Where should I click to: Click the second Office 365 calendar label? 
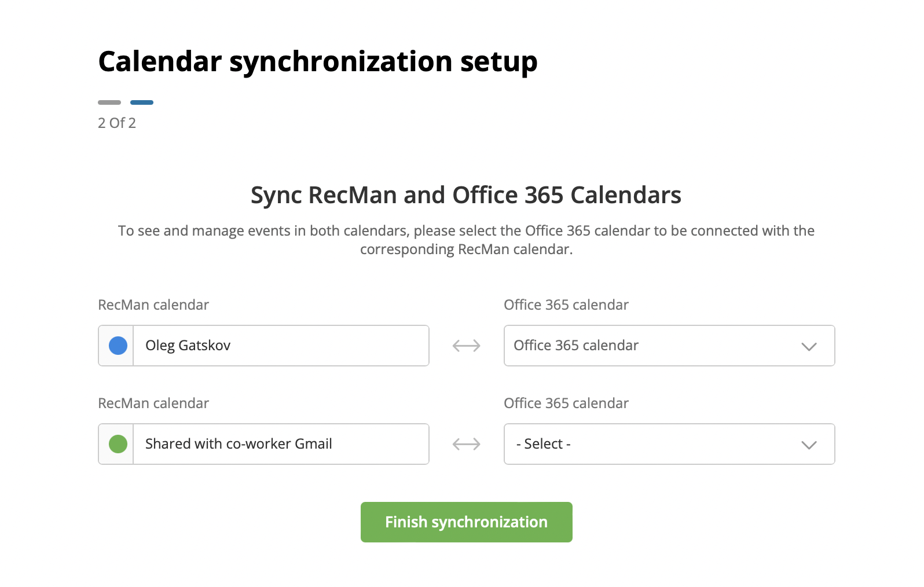pyautogui.click(x=566, y=403)
